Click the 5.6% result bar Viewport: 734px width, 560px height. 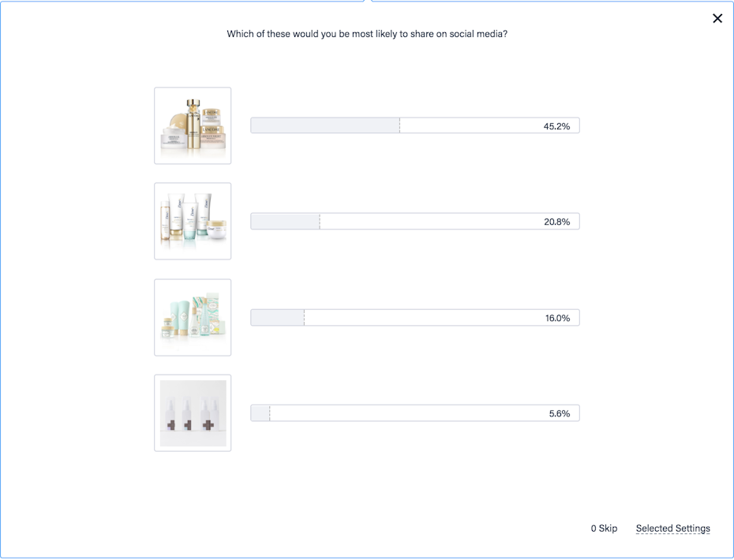click(414, 413)
